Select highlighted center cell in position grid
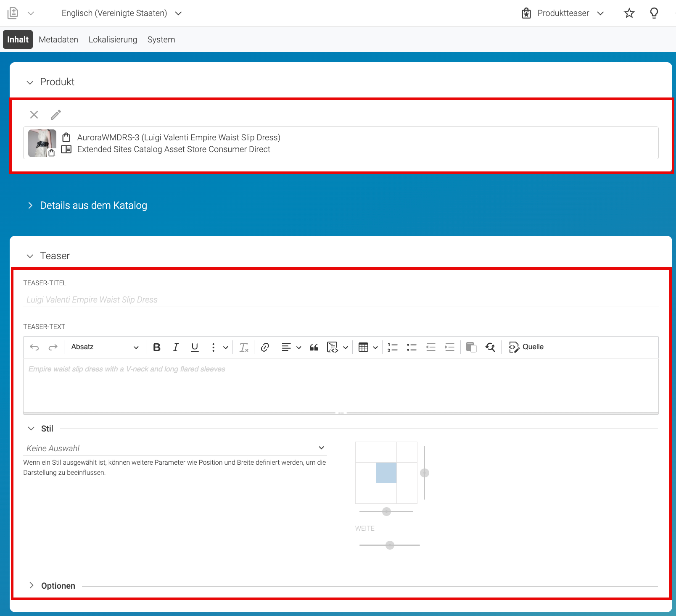Viewport: 676px width, 616px height. click(386, 473)
